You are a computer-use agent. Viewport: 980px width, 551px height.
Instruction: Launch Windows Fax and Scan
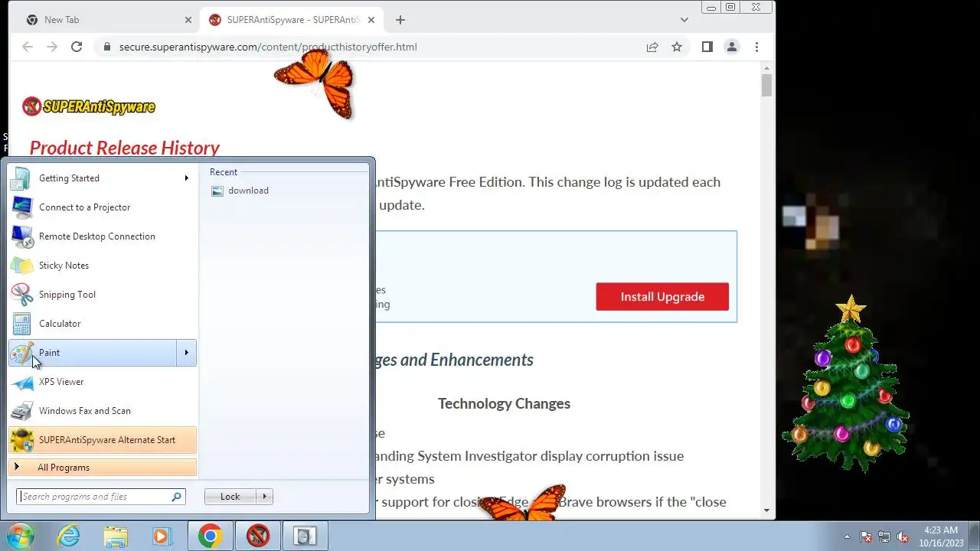(103, 411)
